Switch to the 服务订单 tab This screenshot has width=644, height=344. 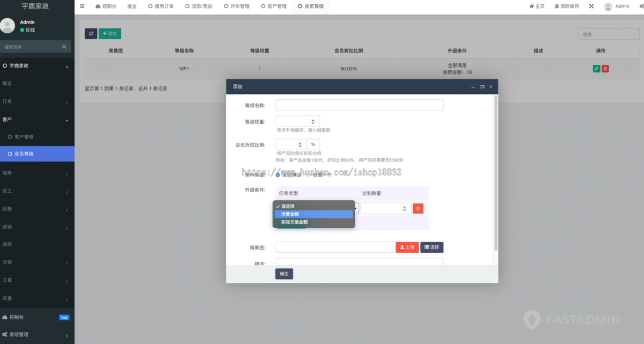coord(164,6)
